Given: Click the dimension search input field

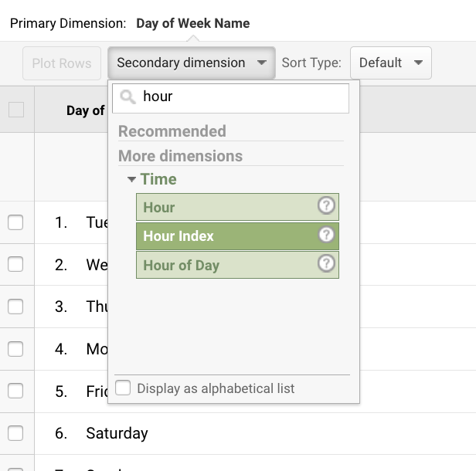Looking at the screenshot, I should [240, 98].
